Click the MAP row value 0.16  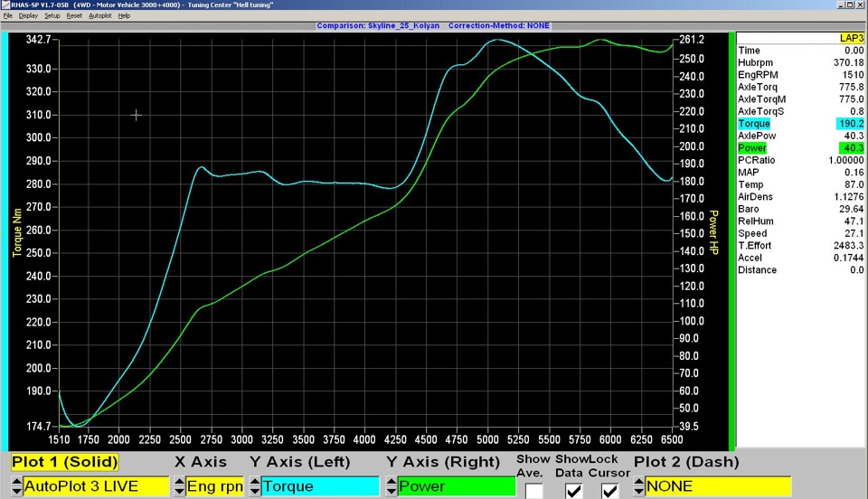tap(854, 172)
